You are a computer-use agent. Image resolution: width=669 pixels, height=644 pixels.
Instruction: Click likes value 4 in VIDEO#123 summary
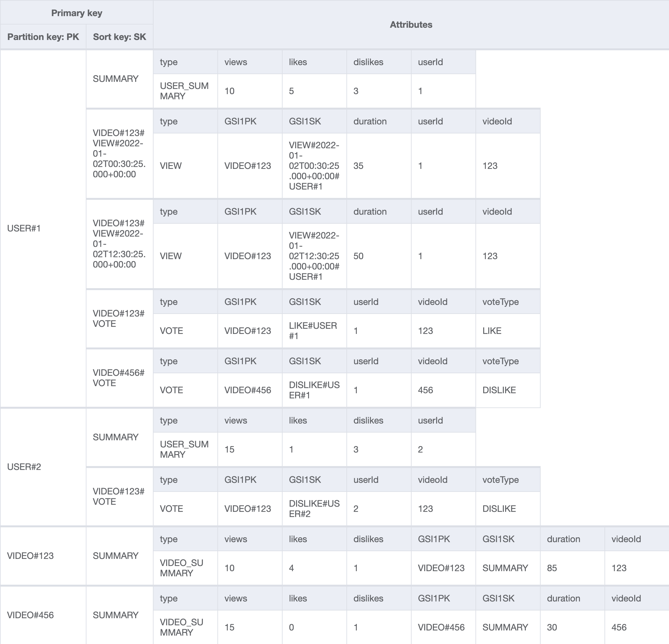tap(315, 568)
